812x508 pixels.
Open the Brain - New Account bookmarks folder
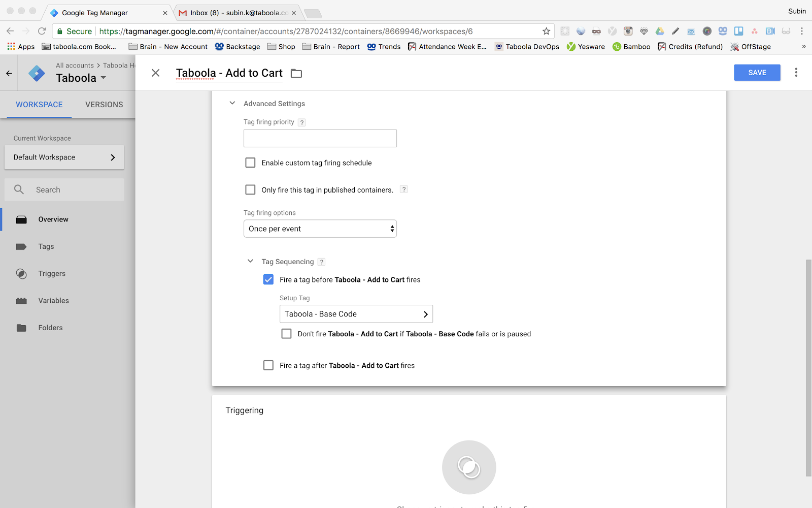168,46
